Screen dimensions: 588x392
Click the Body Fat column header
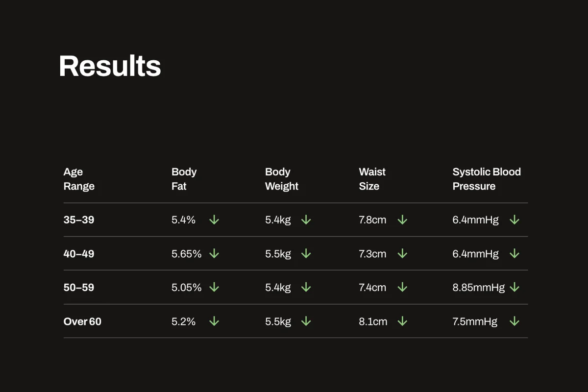184,179
